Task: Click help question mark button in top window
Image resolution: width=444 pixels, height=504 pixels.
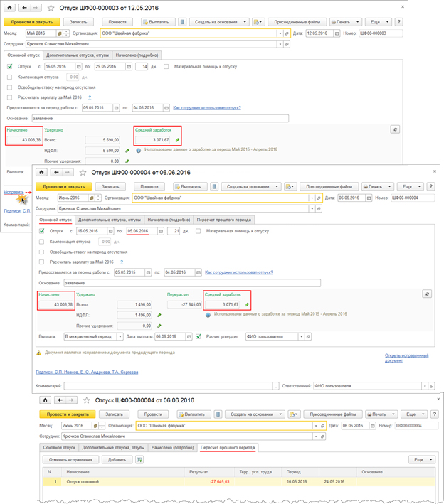Action: pos(399,22)
